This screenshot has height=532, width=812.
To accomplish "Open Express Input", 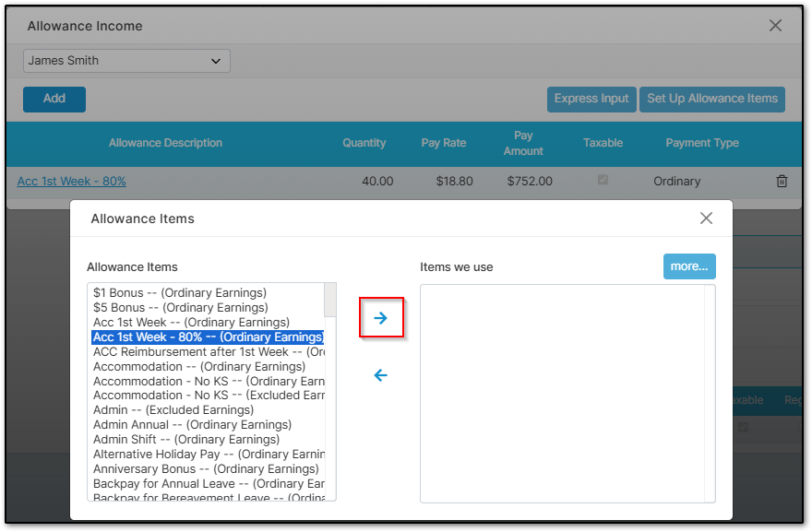I will (x=591, y=99).
